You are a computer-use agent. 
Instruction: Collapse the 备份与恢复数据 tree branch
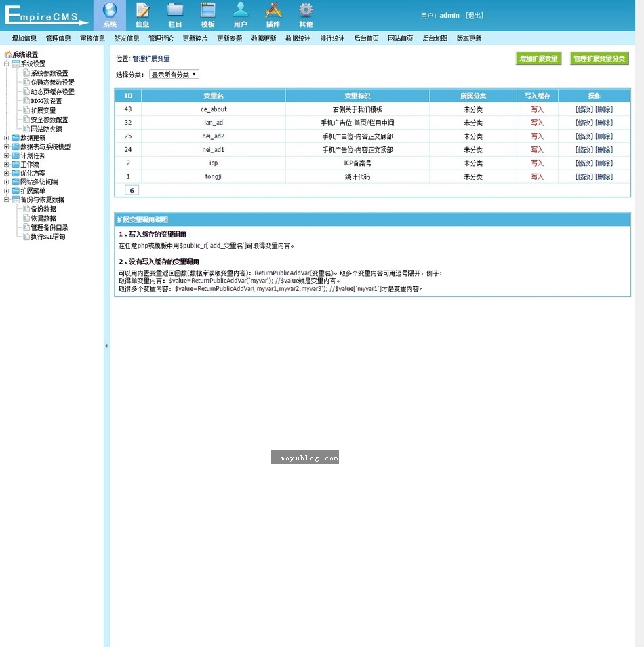[x=6, y=199]
